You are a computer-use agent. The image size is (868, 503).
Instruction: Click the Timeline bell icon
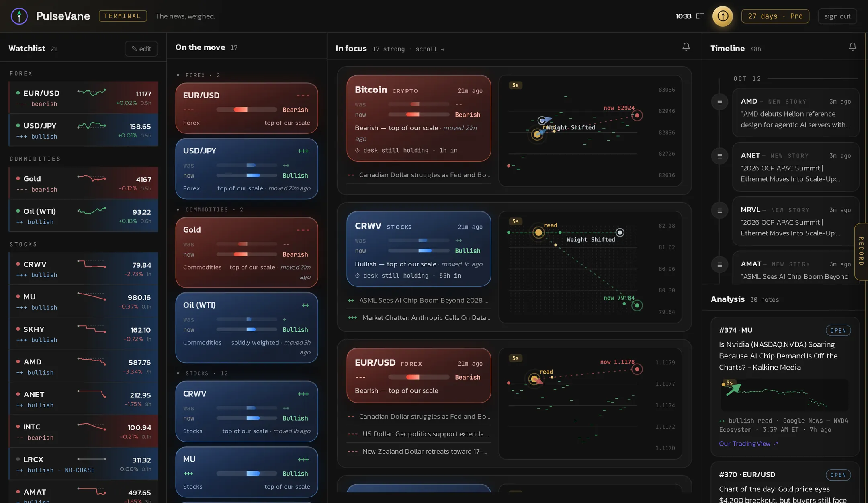852,47
